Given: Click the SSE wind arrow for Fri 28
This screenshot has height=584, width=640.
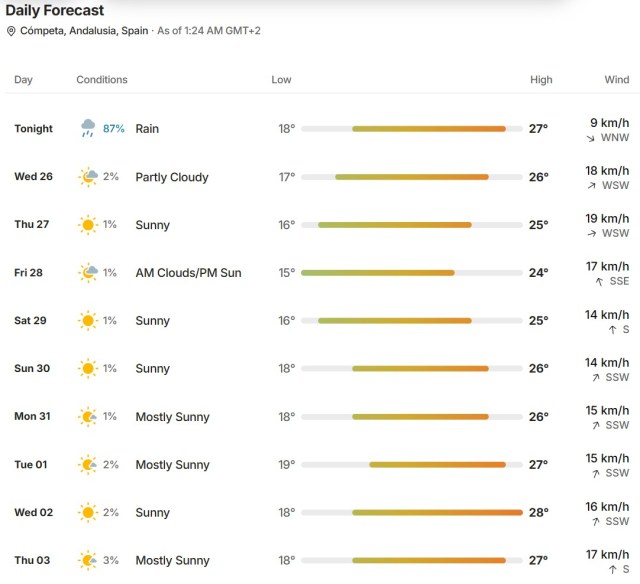Looking at the screenshot, I should 599,282.
